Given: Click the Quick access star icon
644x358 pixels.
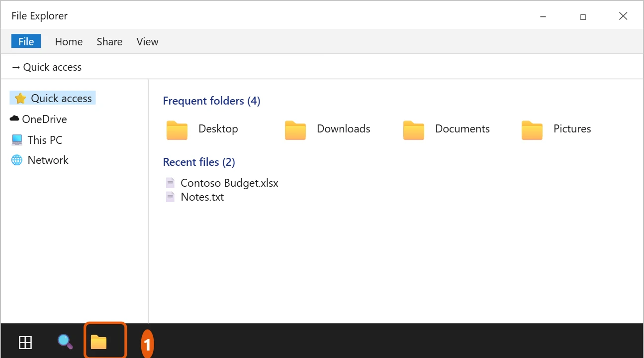Looking at the screenshot, I should coord(20,99).
